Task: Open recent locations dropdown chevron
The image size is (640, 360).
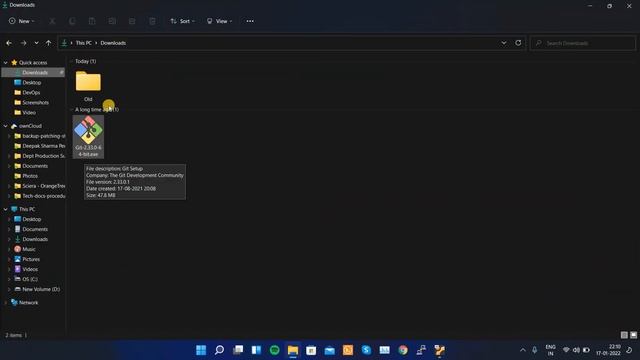Action: point(36,43)
